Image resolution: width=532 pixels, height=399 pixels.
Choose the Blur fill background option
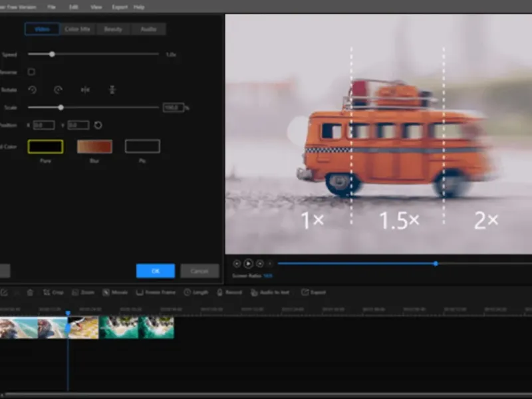coord(94,146)
